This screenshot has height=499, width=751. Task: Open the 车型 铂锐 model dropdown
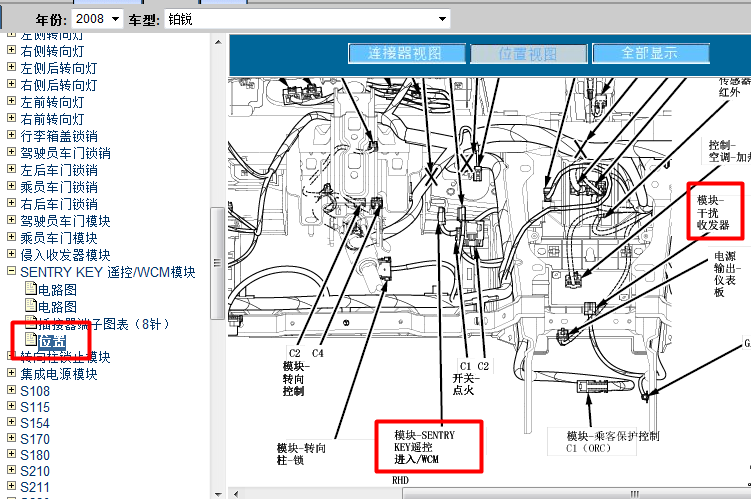tap(307, 19)
